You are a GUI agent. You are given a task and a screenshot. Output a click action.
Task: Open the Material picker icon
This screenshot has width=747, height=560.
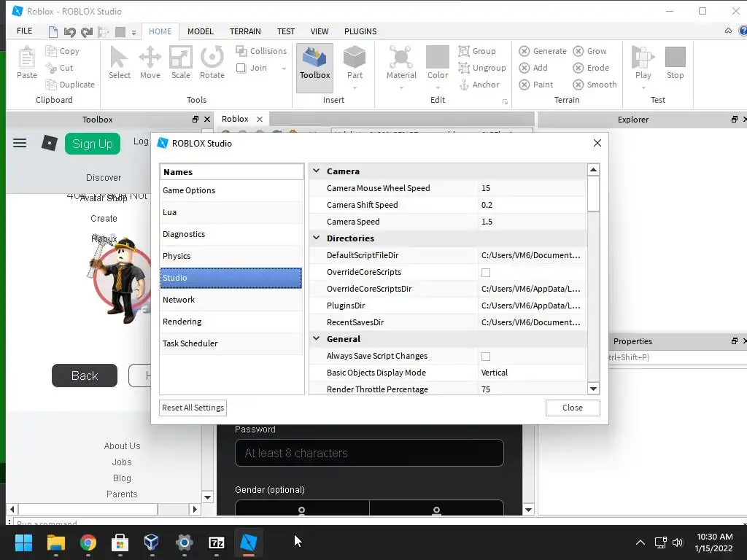[x=401, y=57]
